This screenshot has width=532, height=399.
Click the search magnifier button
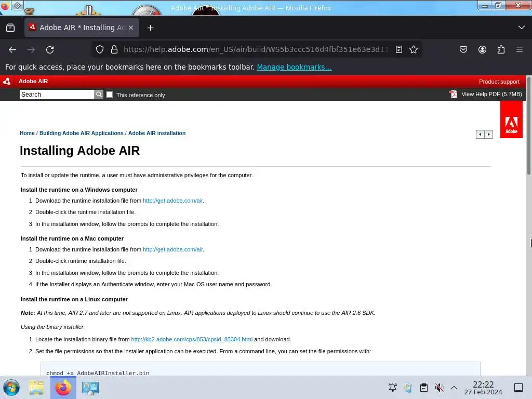click(x=99, y=95)
